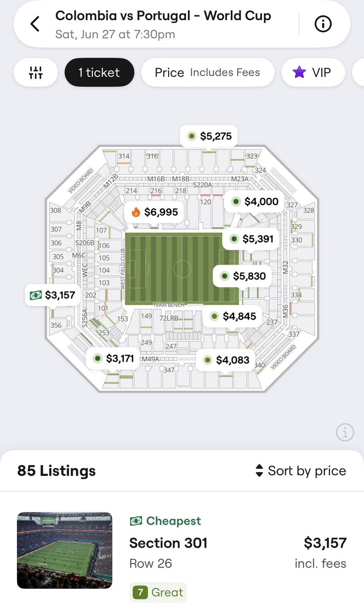Tap the $4,000 price pin on map

click(x=254, y=201)
